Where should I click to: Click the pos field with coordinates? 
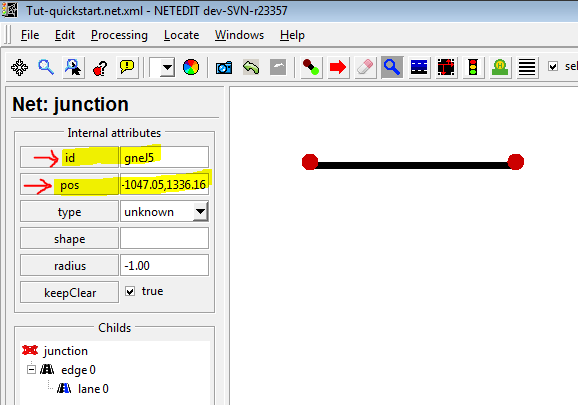(x=164, y=184)
